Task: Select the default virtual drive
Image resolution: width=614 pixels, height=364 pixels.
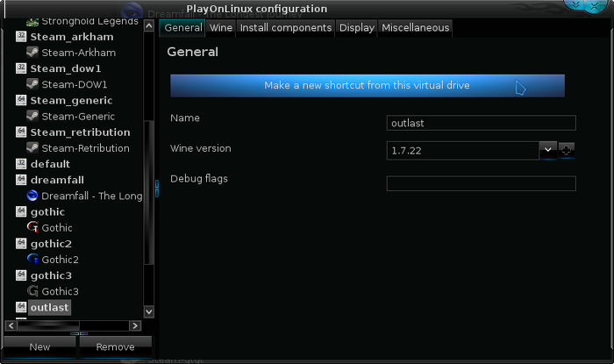Action: [51, 164]
